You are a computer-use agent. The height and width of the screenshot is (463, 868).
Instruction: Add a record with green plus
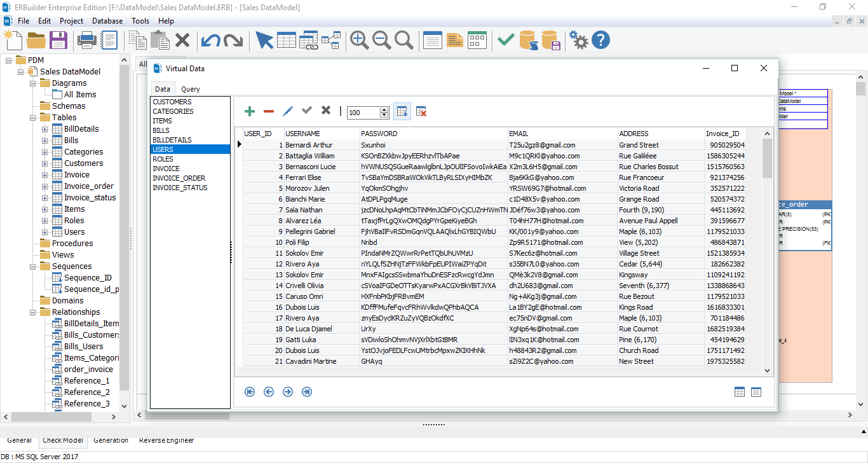pyautogui.click(x=250, y=111)
